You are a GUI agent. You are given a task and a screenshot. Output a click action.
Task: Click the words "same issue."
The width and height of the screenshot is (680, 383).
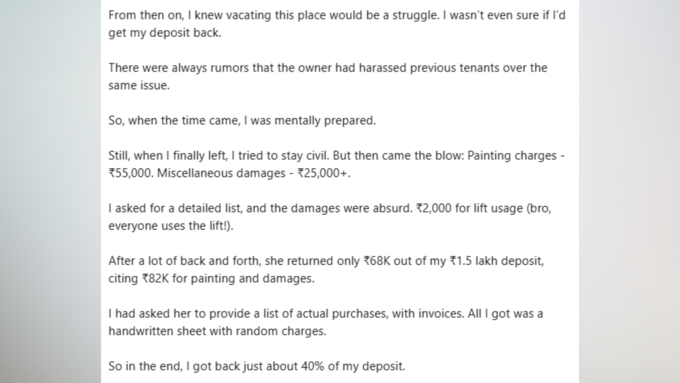coord(139,85)
